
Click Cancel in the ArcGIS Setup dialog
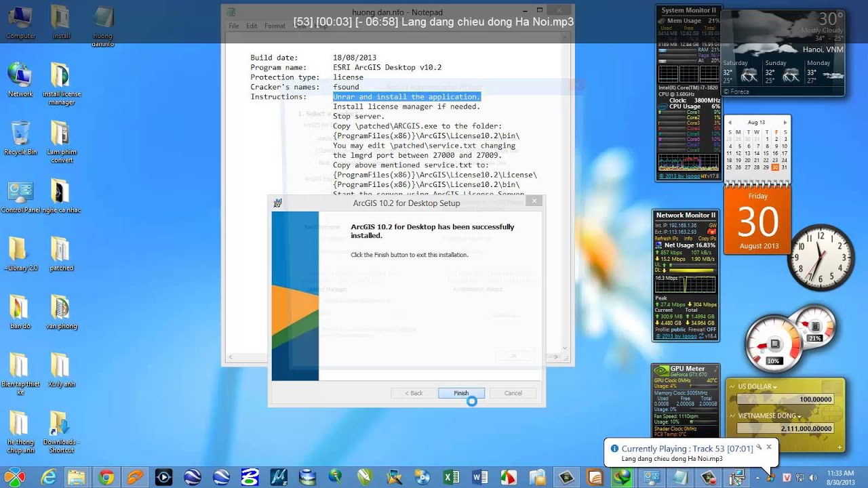513,393
